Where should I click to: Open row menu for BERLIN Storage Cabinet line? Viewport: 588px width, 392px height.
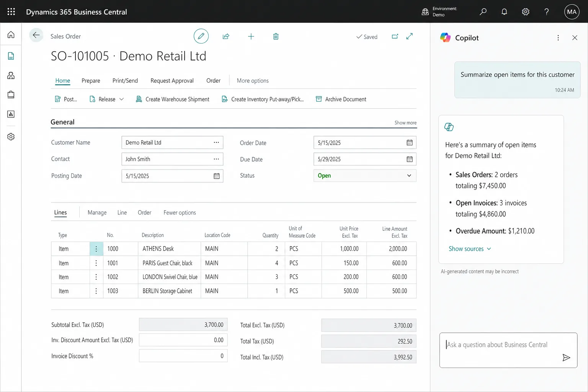[x=96, y=291]
